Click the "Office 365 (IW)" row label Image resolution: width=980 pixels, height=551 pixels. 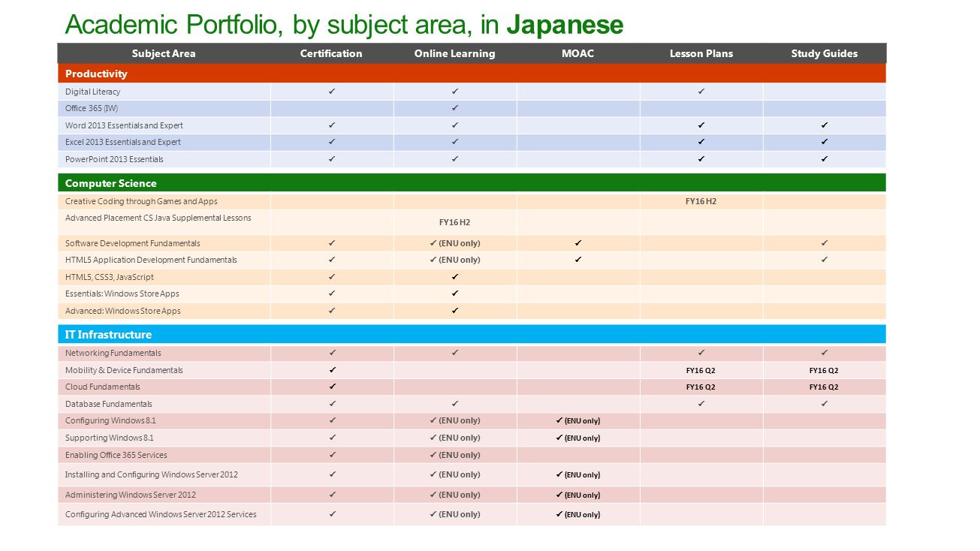pos(92,108)
